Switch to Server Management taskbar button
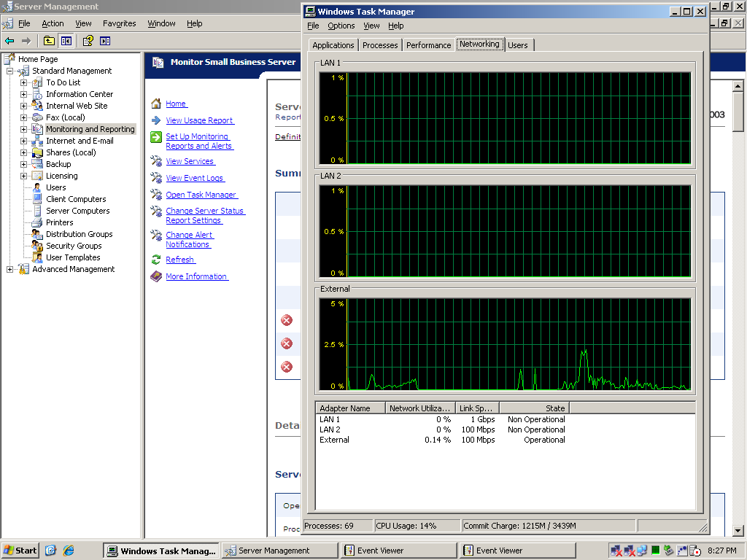This screenshot has width=747, height=560. (279, 551)
